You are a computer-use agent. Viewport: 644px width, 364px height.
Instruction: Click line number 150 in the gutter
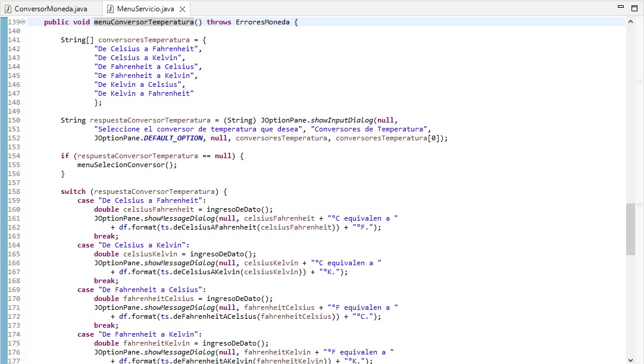click(x=14, y=120)
